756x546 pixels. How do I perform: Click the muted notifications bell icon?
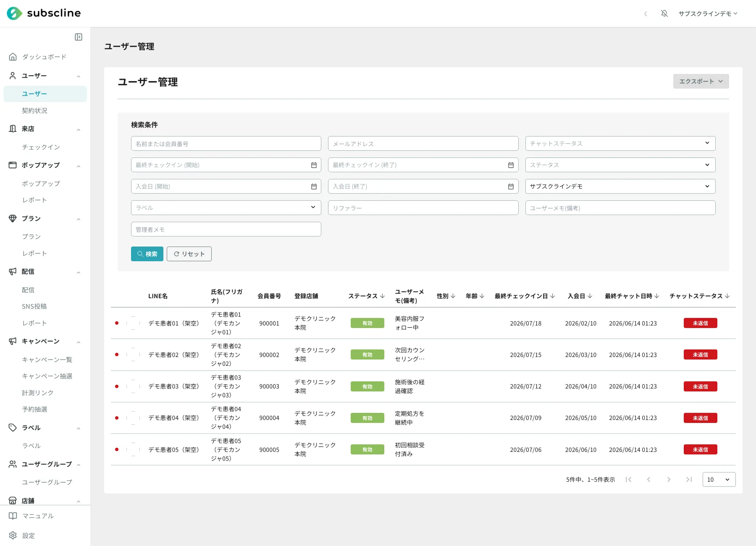pyautogui.click(x=664, y=14)
